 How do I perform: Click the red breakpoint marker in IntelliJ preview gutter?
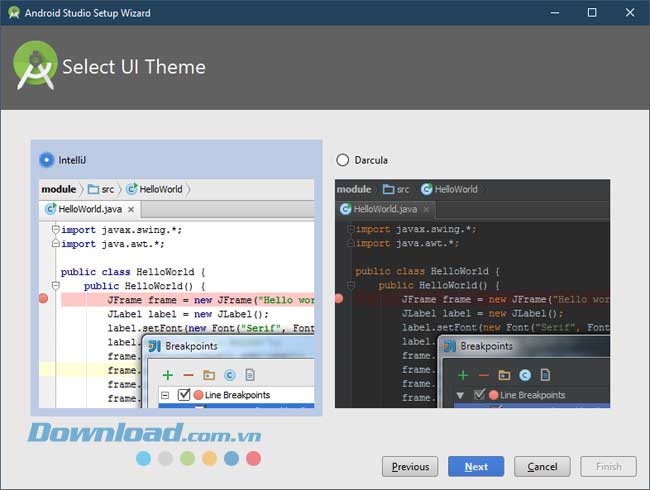tap(43, 298)
